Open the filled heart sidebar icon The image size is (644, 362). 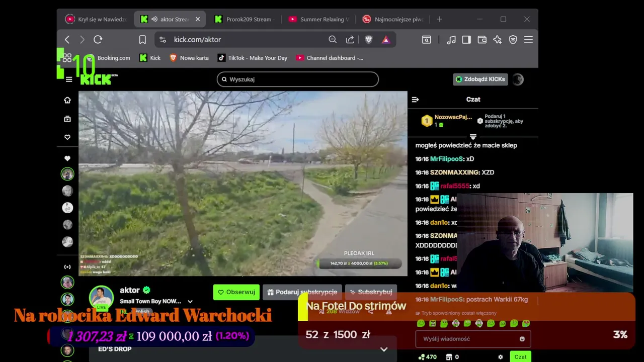point(67,158)
